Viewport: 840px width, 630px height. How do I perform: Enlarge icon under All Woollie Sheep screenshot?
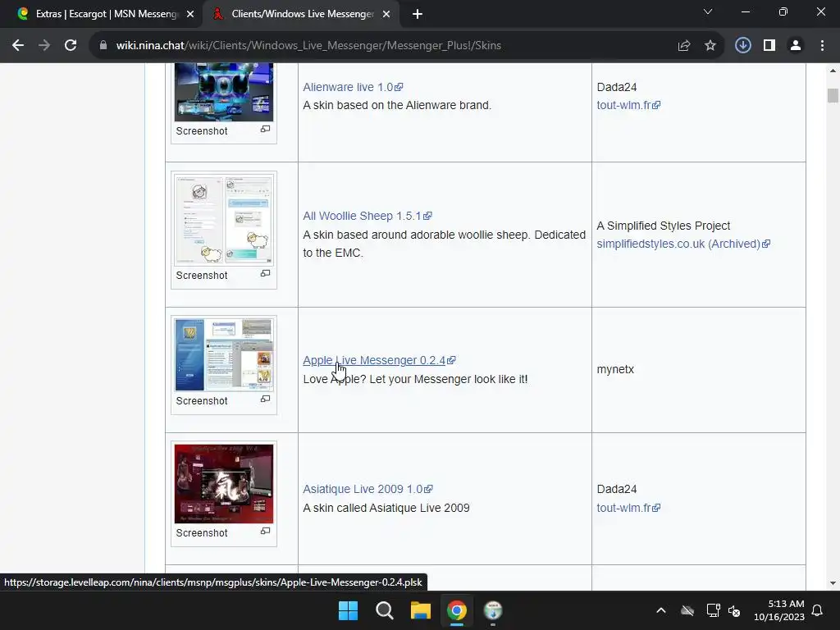coord(265,273)
